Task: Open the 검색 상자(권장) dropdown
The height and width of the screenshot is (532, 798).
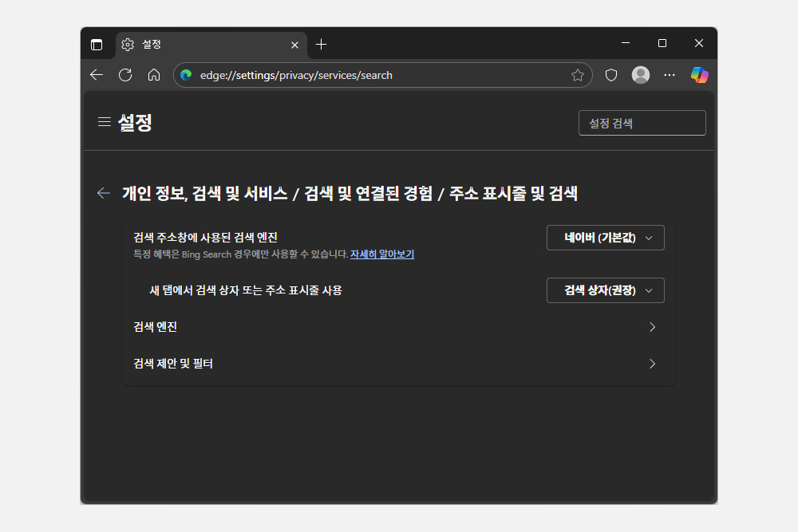Action: pyautogui.click(x=605, y=290)
